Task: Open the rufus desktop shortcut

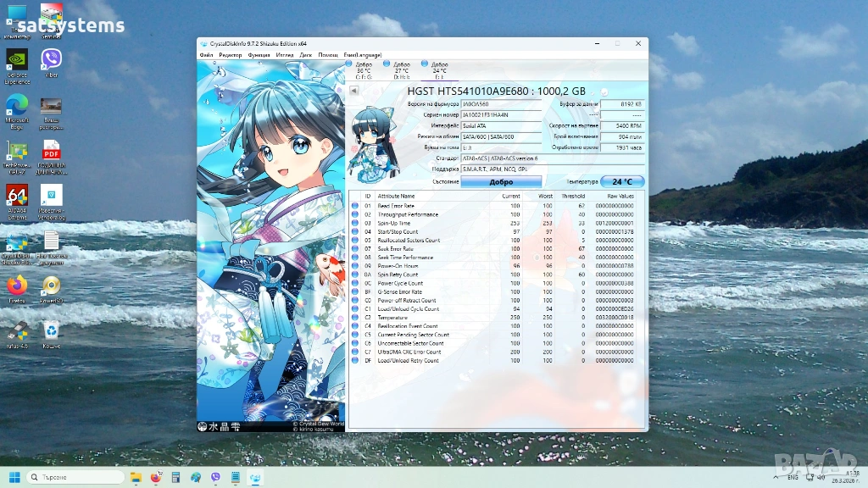Action: click(16, 333)
